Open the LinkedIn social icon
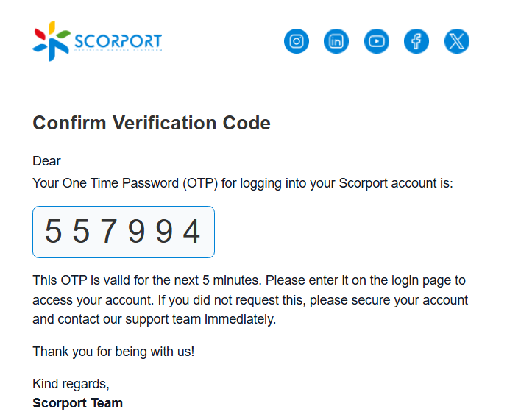The height and width of the screenshot is (420, 507). [x=336, y=41]
